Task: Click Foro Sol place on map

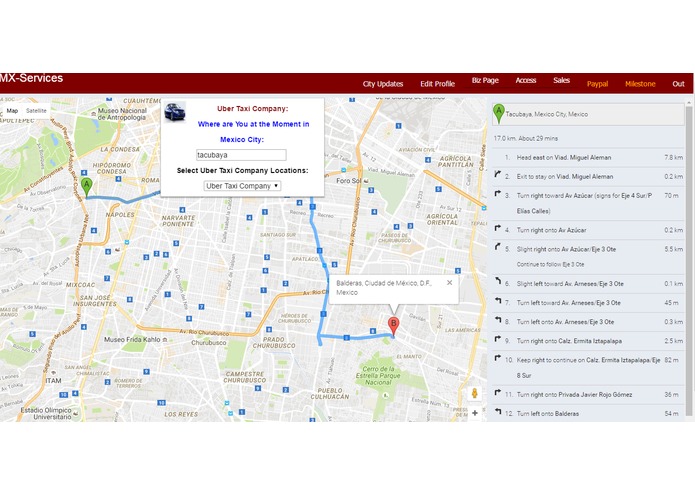Action: click(x=349, y=181)
